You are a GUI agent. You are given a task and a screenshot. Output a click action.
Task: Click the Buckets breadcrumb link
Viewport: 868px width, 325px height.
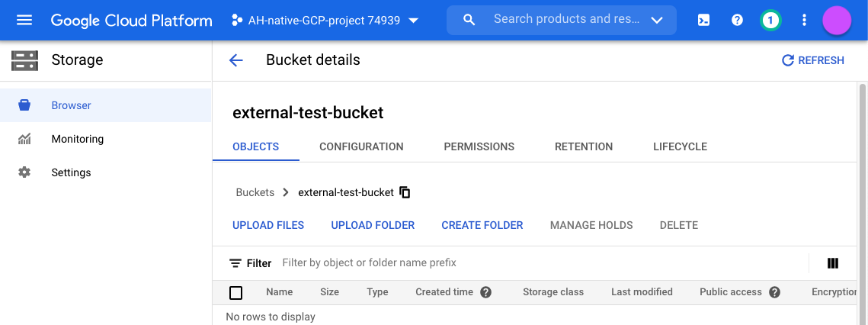coord(255,192)
